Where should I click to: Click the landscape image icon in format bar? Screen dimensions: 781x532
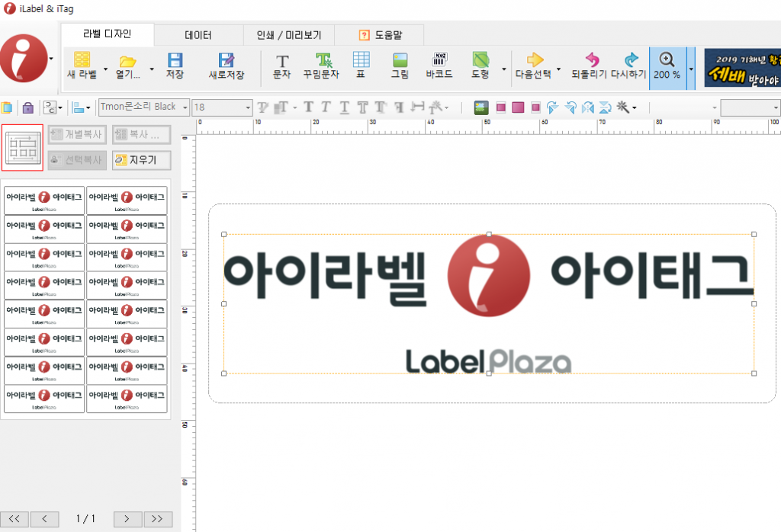pyautogui.click(x=481, y=107)
